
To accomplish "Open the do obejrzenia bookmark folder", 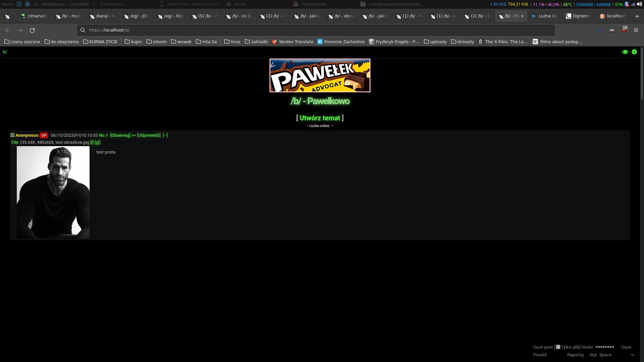I will point(62,42).
